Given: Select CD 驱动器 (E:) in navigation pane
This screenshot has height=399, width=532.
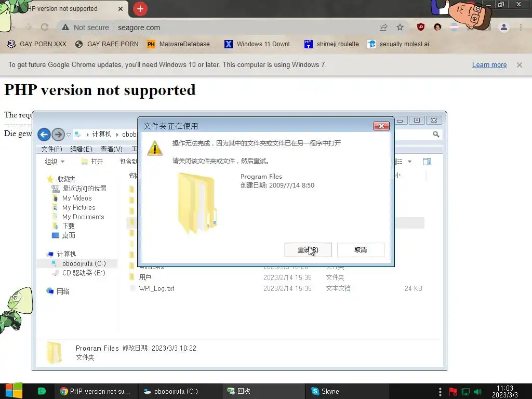Looking at the screenshot, I should (x=79, y=273).
